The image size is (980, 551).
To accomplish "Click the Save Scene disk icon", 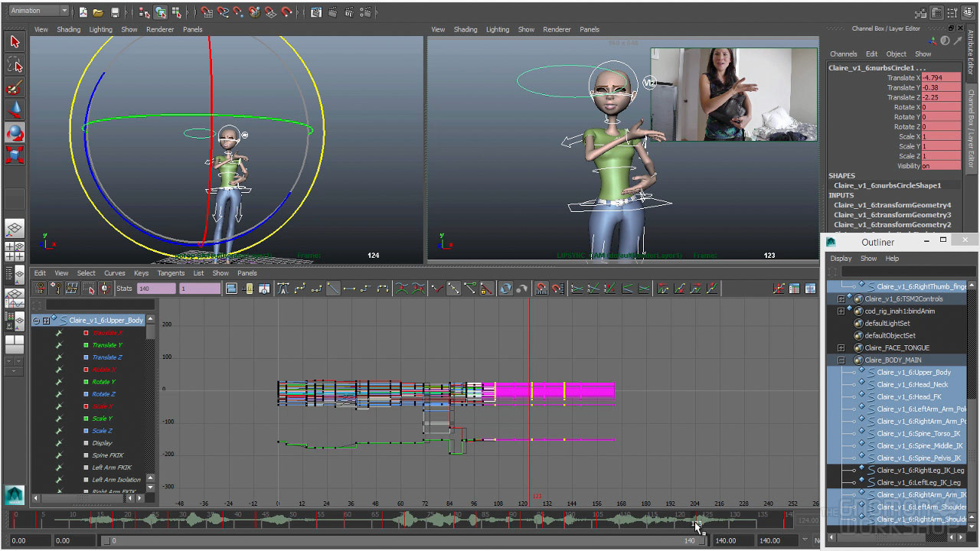I will tap(115, 12).
